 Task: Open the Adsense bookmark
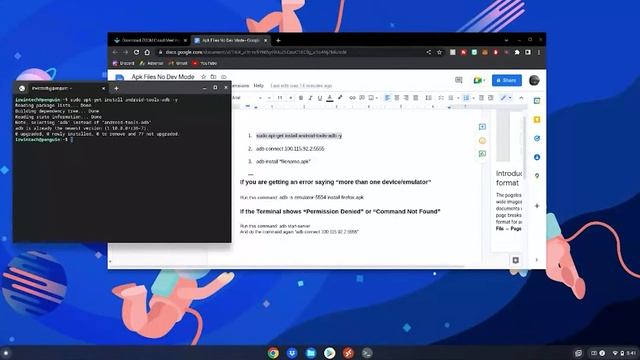click(151, 63)
